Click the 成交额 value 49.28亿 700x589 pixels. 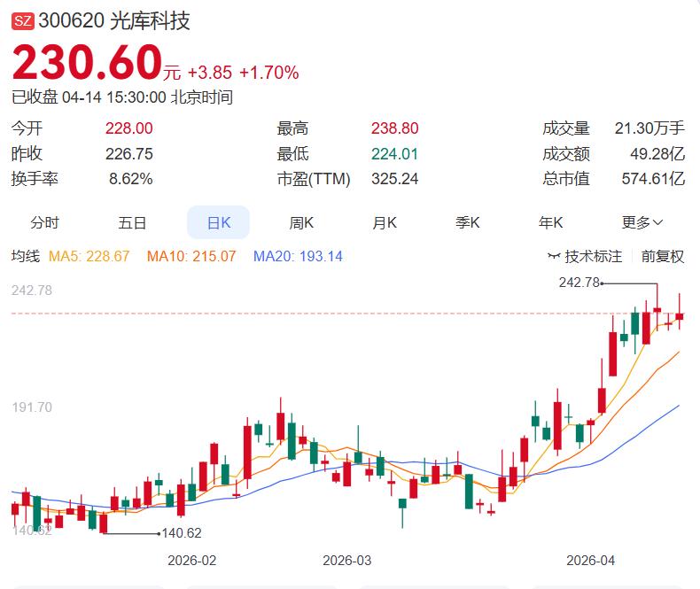point(657,154)
